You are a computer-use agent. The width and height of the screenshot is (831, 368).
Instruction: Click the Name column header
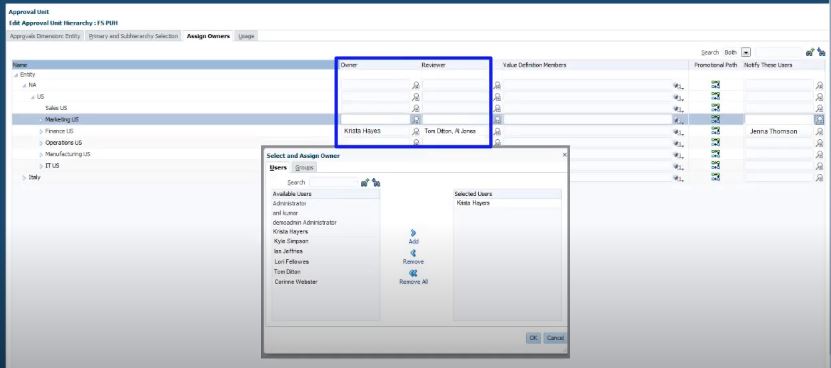[175, 65]
